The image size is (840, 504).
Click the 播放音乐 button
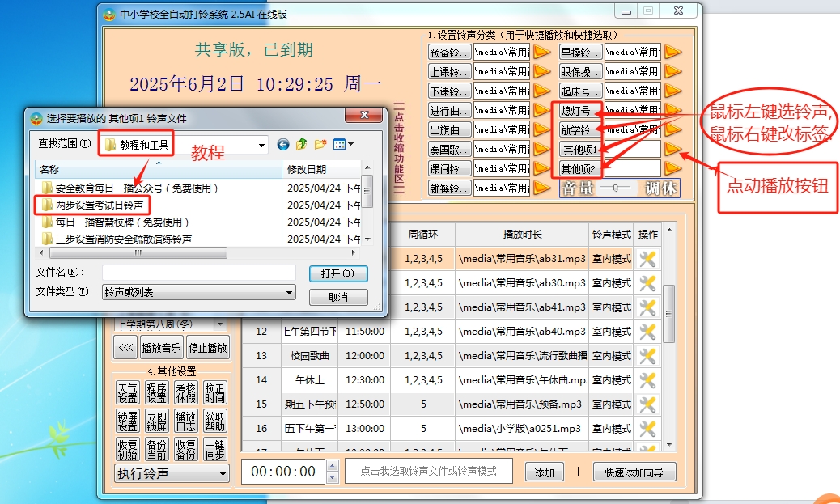click(161, 348)
